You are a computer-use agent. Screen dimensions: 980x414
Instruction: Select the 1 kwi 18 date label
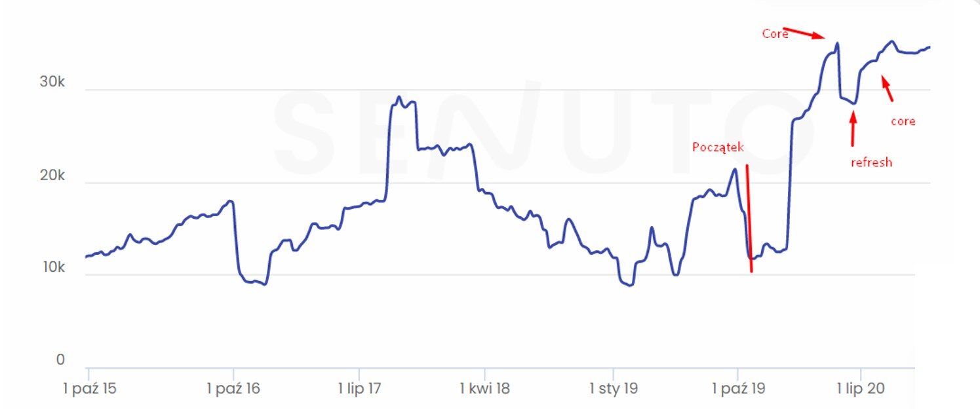coord(485,388)
